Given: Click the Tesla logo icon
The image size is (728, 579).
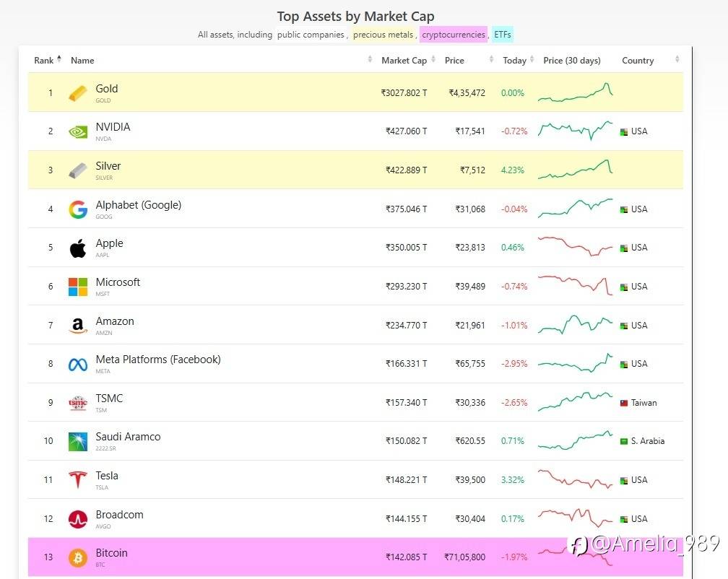Looking at the screenshot, I should pyautogui.click(x=77, y=480).
